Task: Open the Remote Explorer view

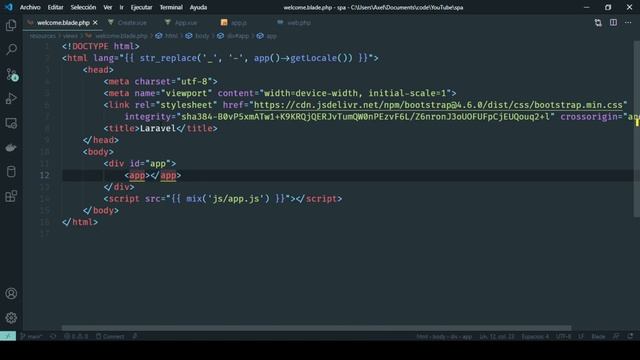Action: [11, 123]
